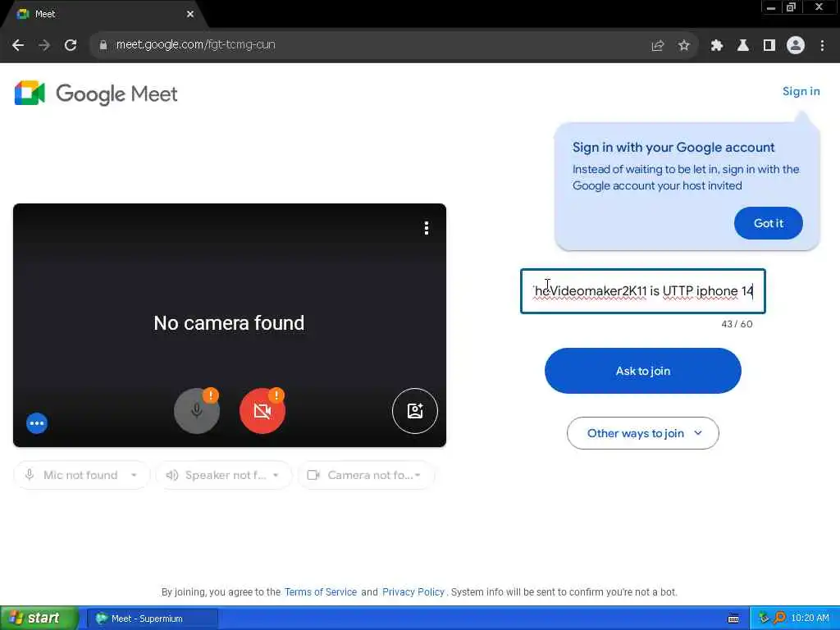Viewport: 840px width, 630px height.
Task: Bookmark this page with the star icon
Action: (x=684, y=46)
